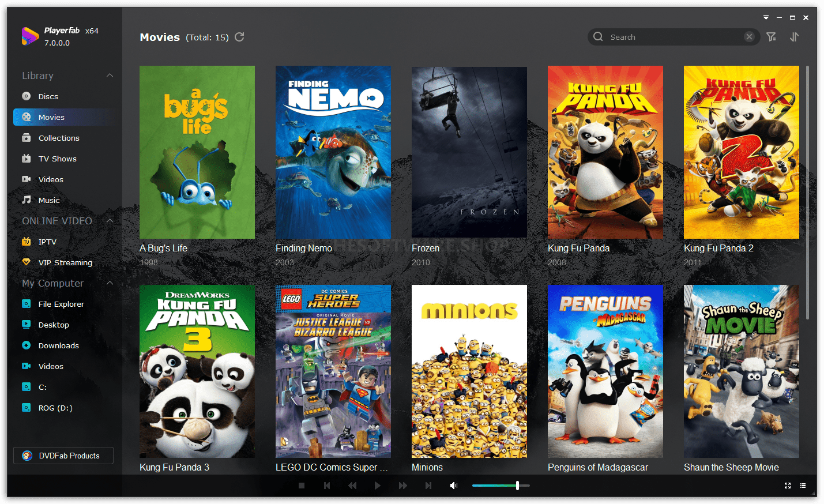Open the sort order control
The height and width of the screenshot is (504, 824).
[x=794, y=36]
